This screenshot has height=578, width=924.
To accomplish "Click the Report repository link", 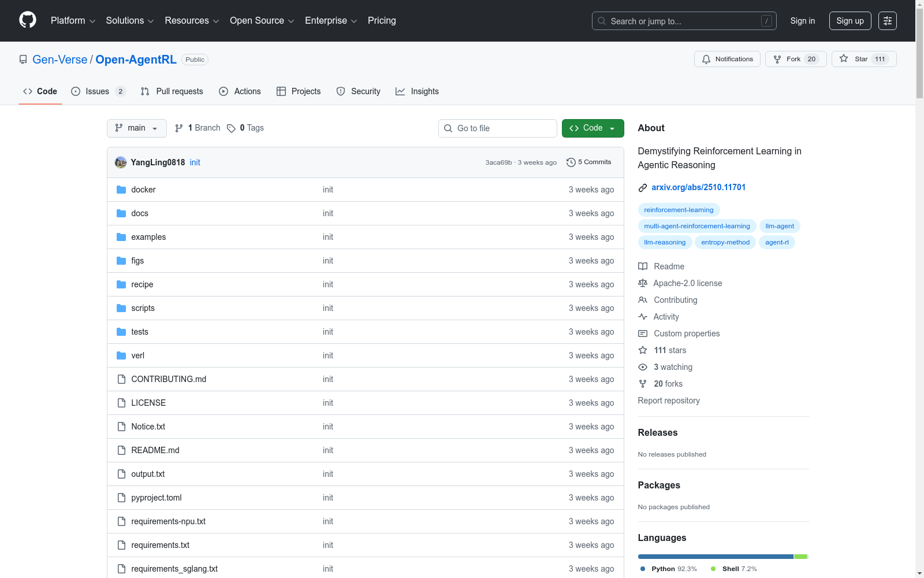I will point(669,401).
